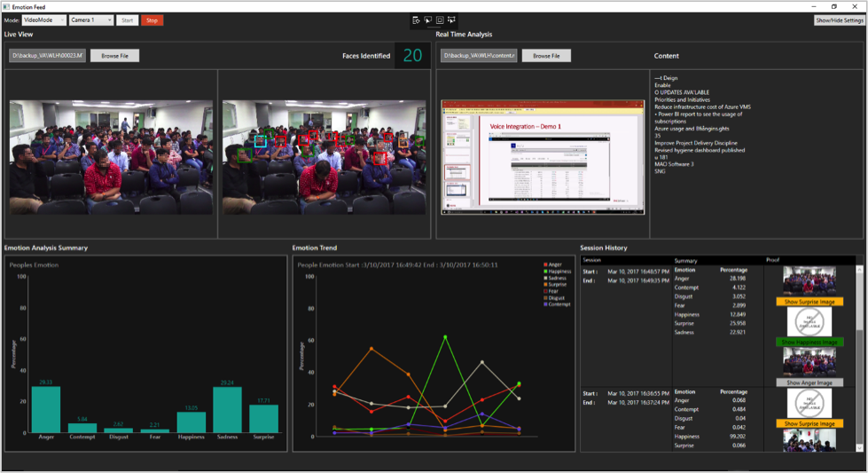This screenshot has width=868, height=473.
Task: Show Surprise Image for 16:36:55 session
Action: [x=809, y=423]
